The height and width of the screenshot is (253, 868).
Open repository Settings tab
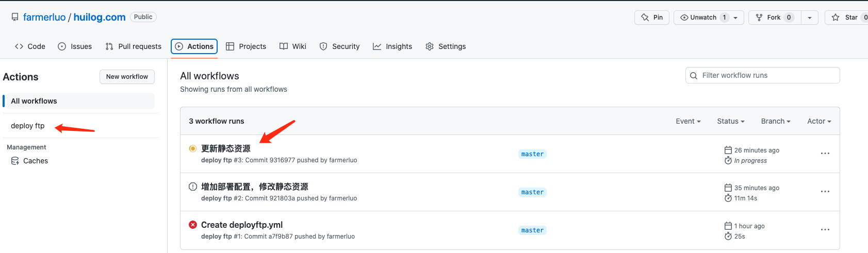coord(446,46)
